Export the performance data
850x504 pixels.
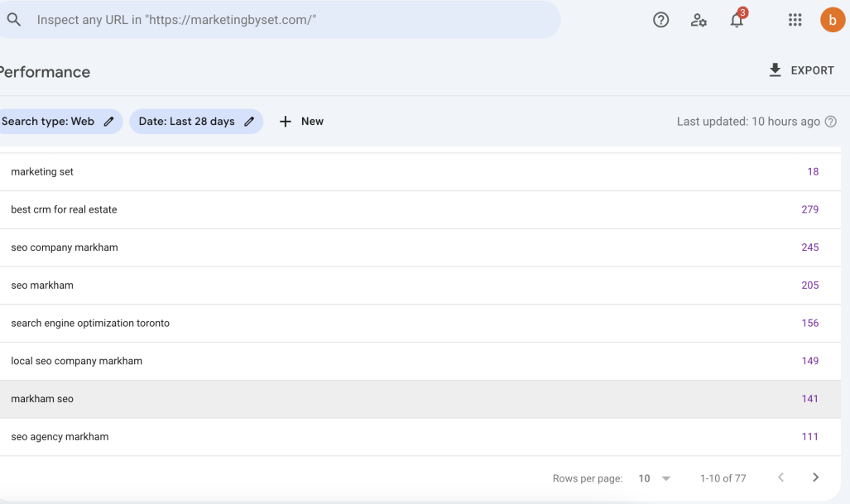(x=801, y=70)
